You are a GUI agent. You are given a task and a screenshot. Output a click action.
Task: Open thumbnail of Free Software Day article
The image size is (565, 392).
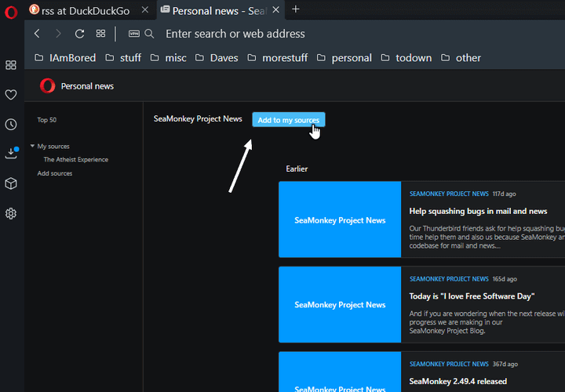click(340, 304)
